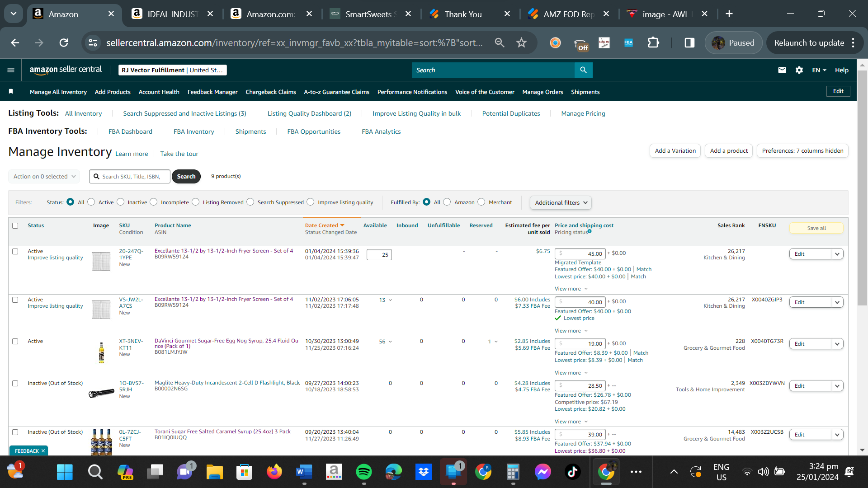868x488 pixels.
Task: Click the Add a product button
Action: 729,151
